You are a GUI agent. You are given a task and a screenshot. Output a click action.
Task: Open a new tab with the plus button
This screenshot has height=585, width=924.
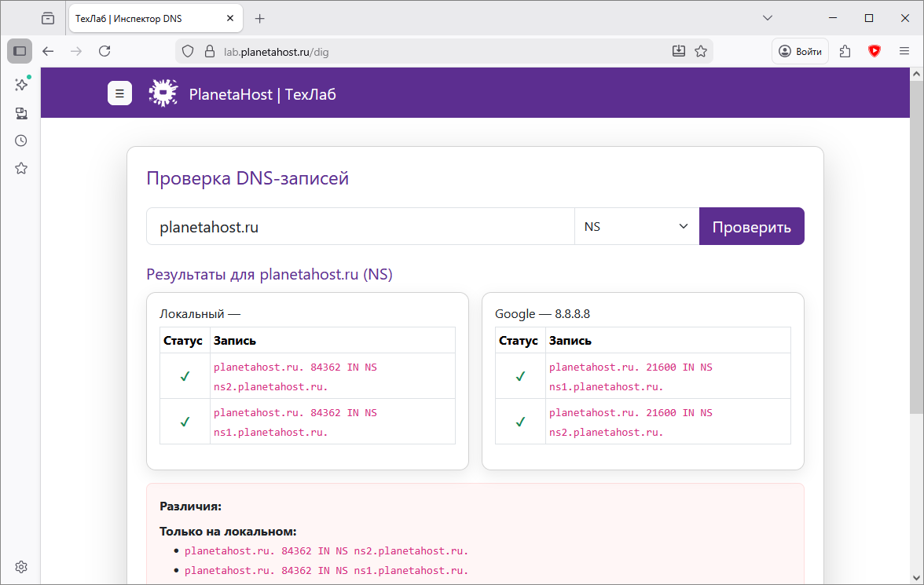[260, 19]
